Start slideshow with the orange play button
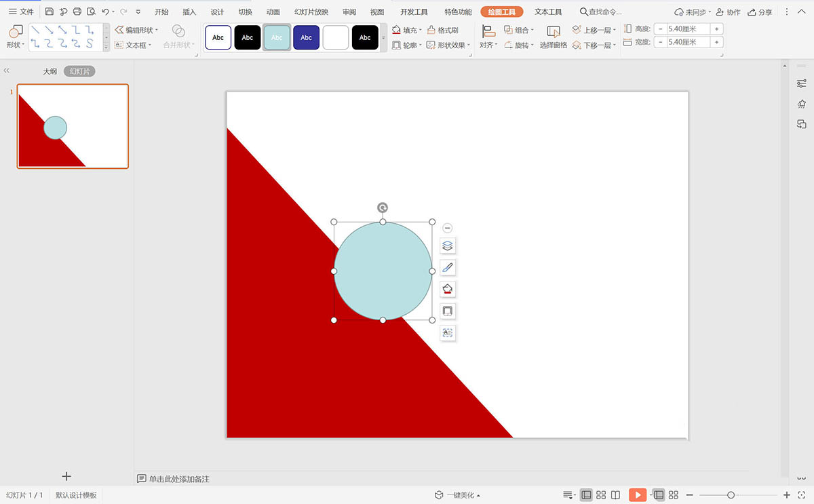Image resolution: width=814 pixels, height=504 pixels. pyautogui.click(x=638, y=495)
